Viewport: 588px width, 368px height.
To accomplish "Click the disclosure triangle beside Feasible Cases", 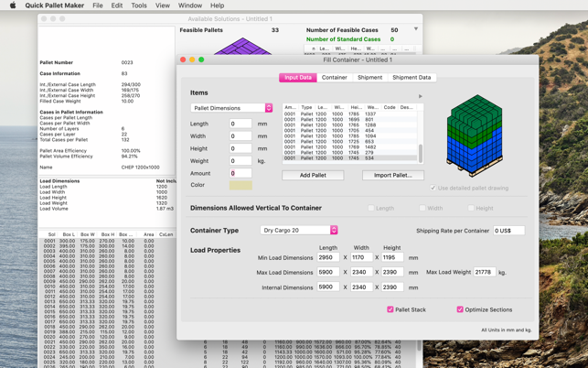I will click(x=416, y=29).
